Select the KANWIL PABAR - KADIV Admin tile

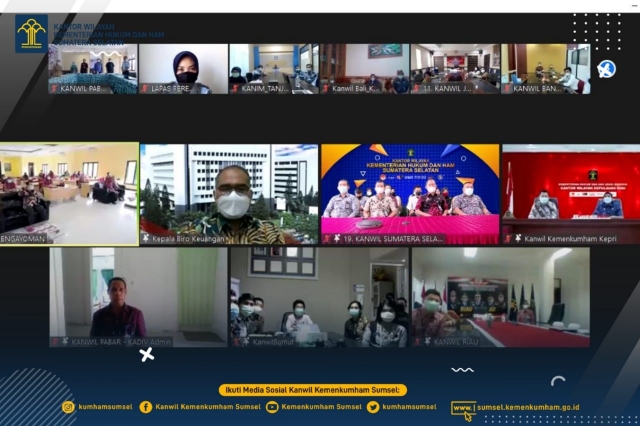138,297
